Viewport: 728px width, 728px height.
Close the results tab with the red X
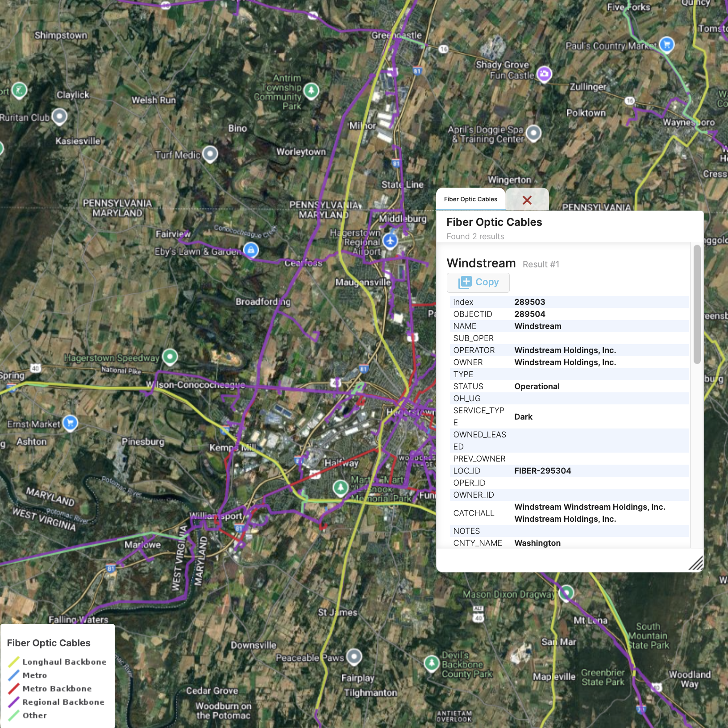(528, 201)
